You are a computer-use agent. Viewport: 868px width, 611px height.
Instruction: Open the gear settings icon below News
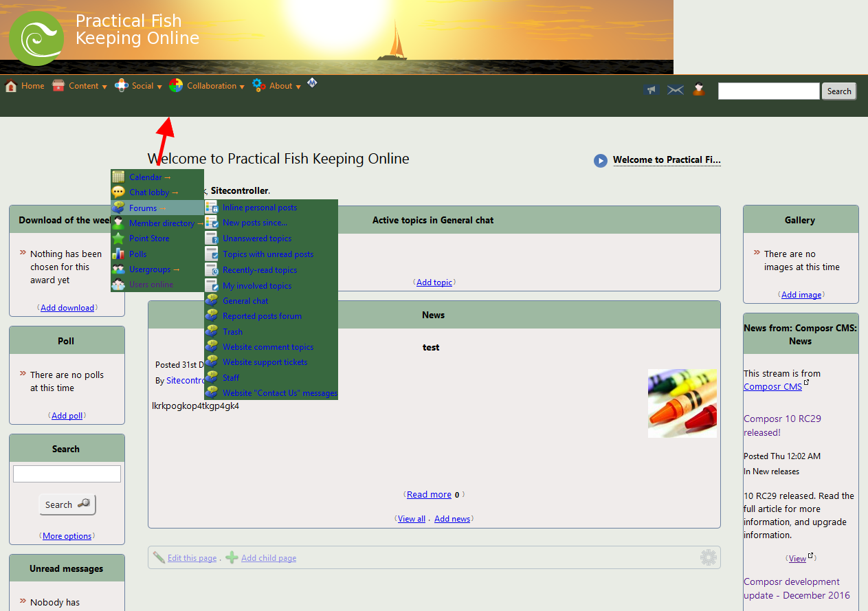(x=708, y=557)
